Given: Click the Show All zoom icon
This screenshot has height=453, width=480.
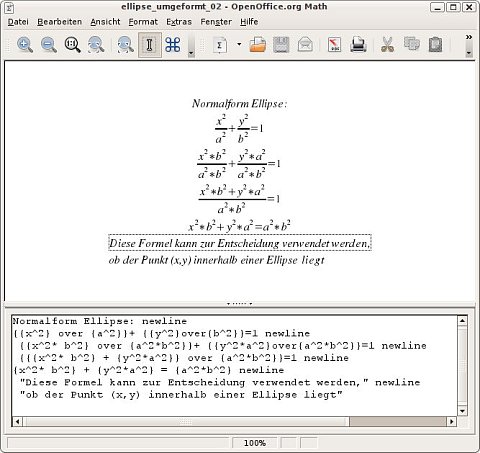Looking at the screenshot, I should coord(96,45).
